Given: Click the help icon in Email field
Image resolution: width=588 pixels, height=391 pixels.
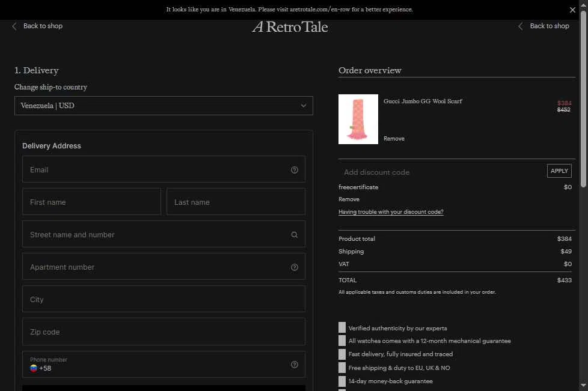Looking at the screenshot, I should tap(295, 169).
